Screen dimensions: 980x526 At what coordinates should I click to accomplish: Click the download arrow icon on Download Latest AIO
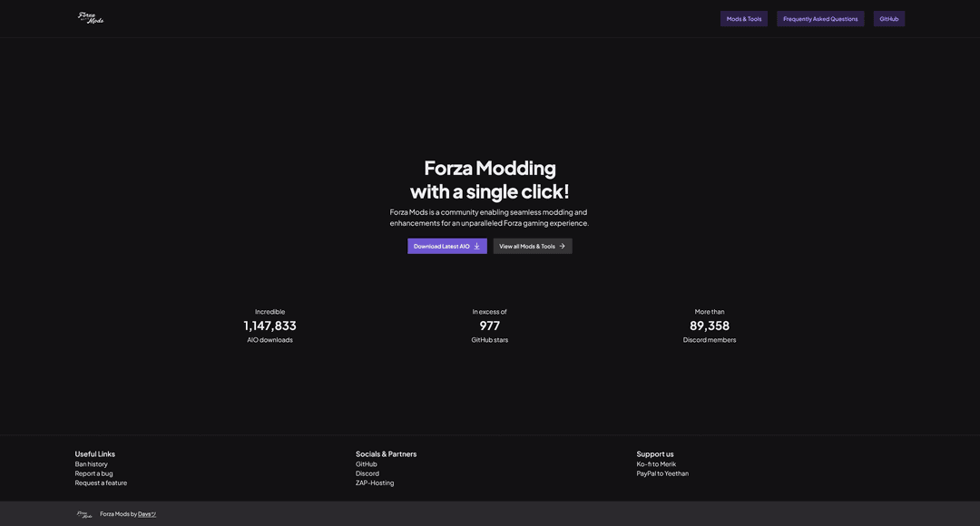pyautogui.click(x=476, y=246)
